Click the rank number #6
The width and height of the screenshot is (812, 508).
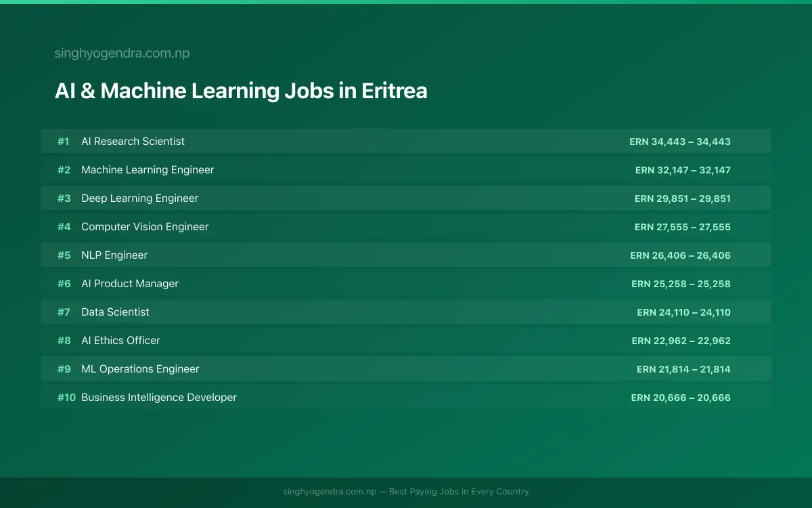coord(64,284)
